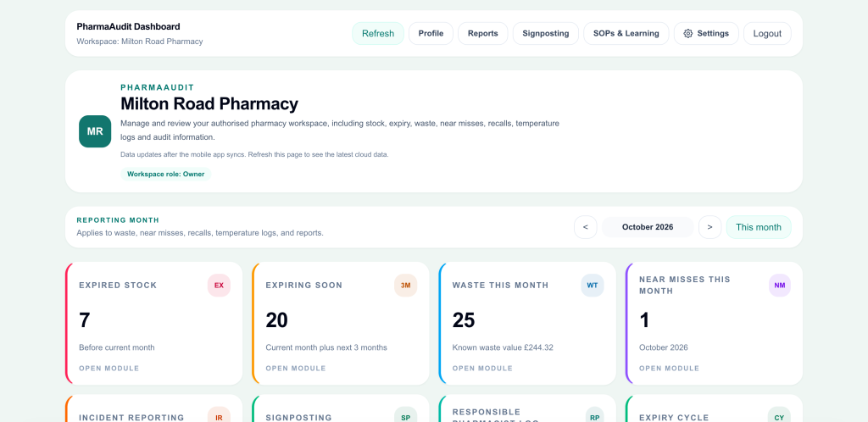This screenshot has height=422, width=868.
Task: Click the Expiry Cycle card title
Action: 674,418
